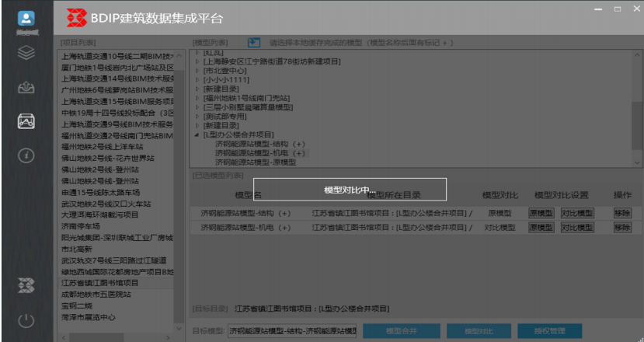The width and height of the screenshot is (644, 342).
Task: Click the 模型对比 button
Action: tap(479, 331)
